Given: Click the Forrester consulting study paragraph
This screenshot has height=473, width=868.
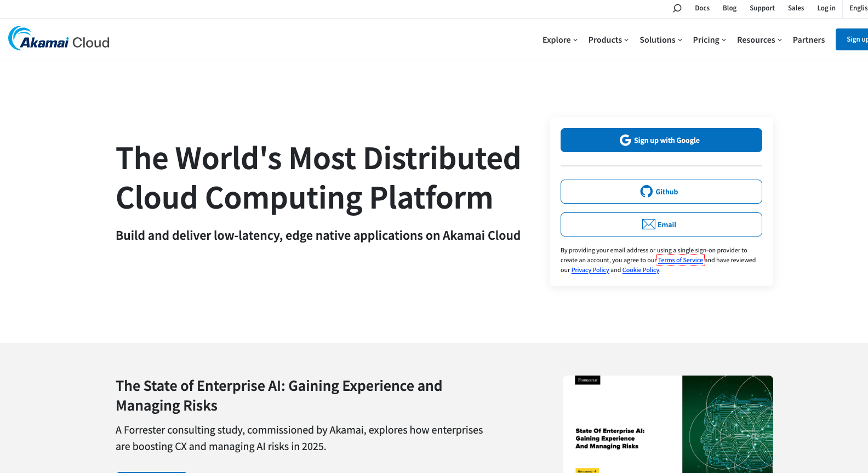Looking at the screenshot, I should pos(299,438).
